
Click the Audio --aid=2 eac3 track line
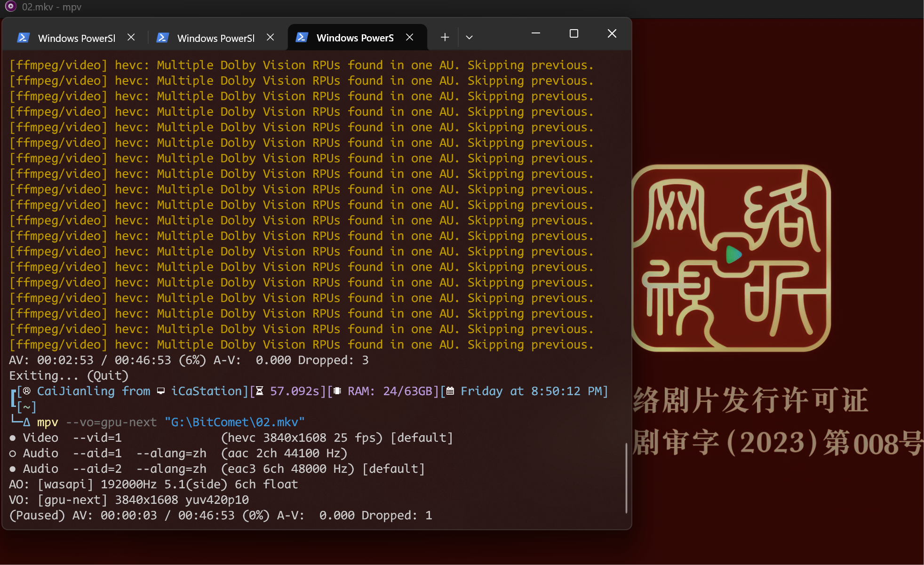pyautogui.click(x=217, y=469)
